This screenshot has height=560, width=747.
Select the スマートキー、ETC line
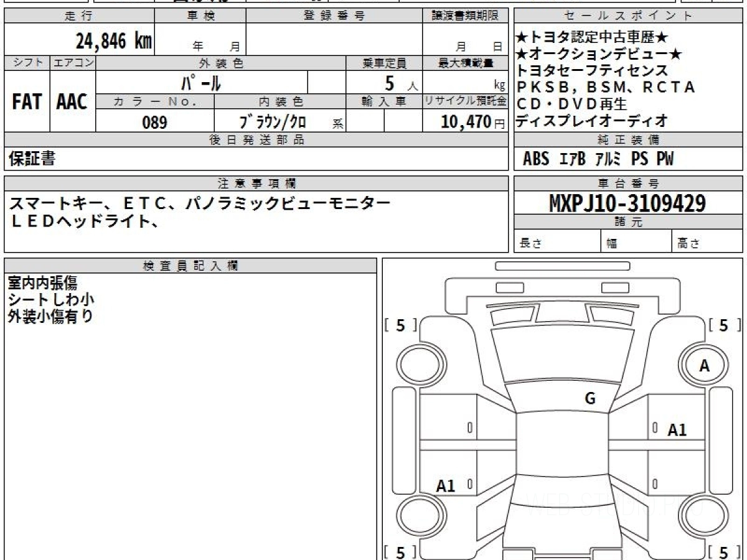click(200, 203)
